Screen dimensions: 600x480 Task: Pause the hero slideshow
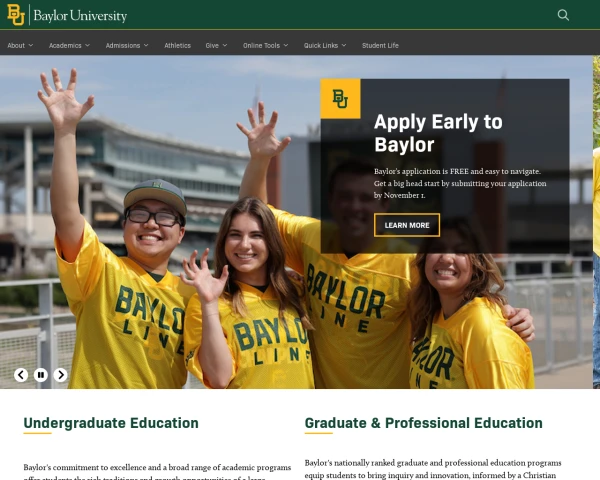pos(41,375)
